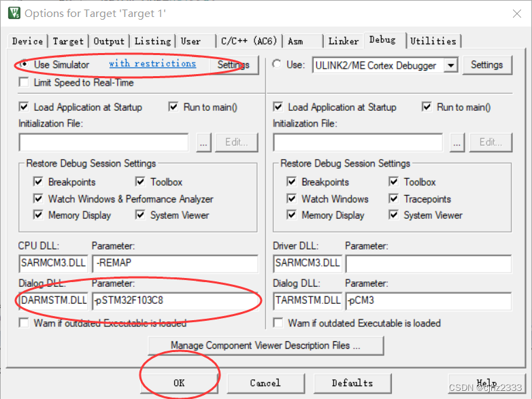Open simulator Settings button
Image resolution: width=532 pixels, height=399 pixels.
233,65
